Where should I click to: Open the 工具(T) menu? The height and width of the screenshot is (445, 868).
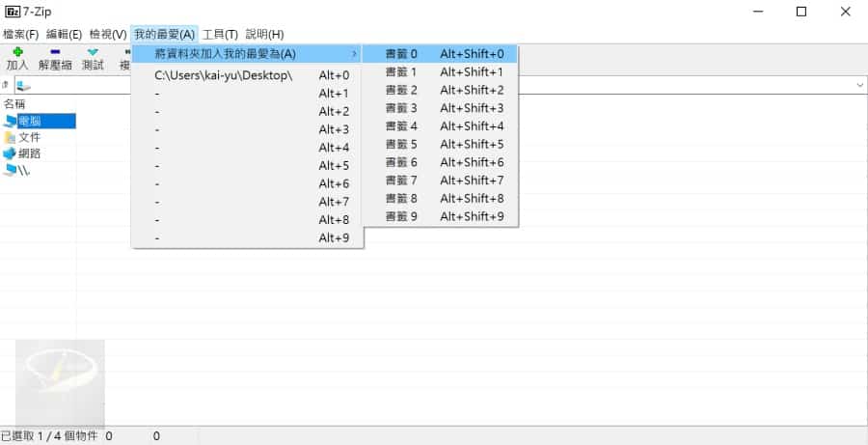[x=220, y=35]
